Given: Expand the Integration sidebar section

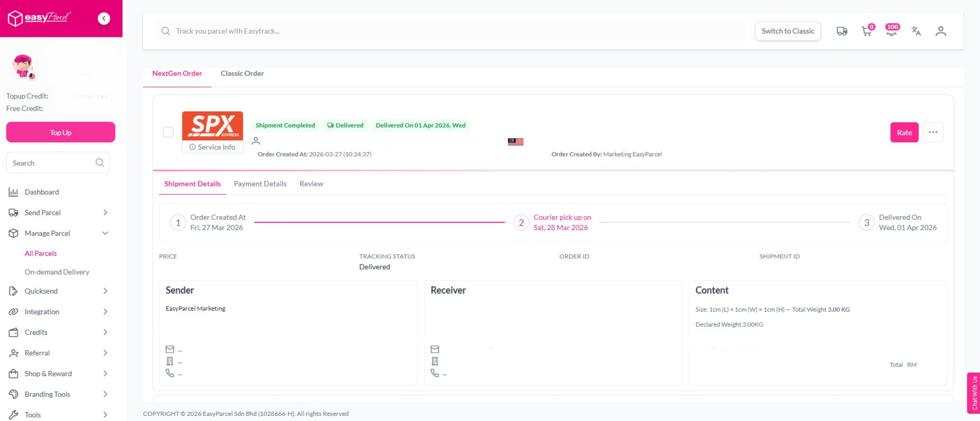Looking at the screenshot, I should pos(58,312).
